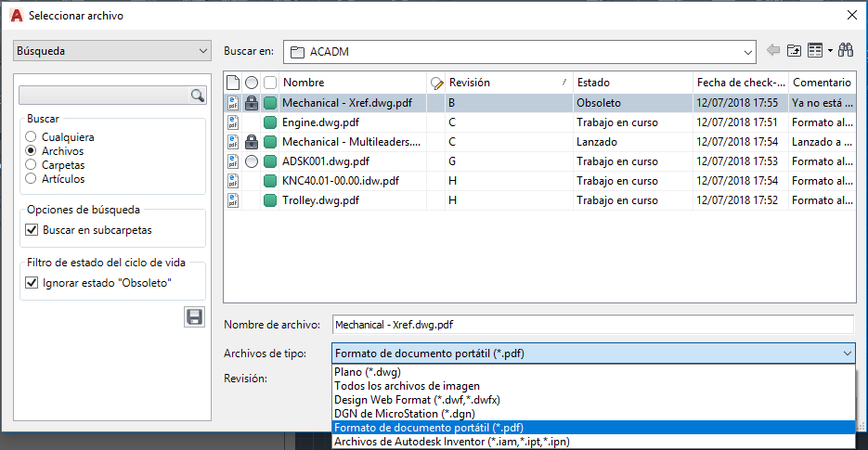Select Mechanical - Multileaders file name
Viewport: 868px width, 450px height.
click(351, 142)
